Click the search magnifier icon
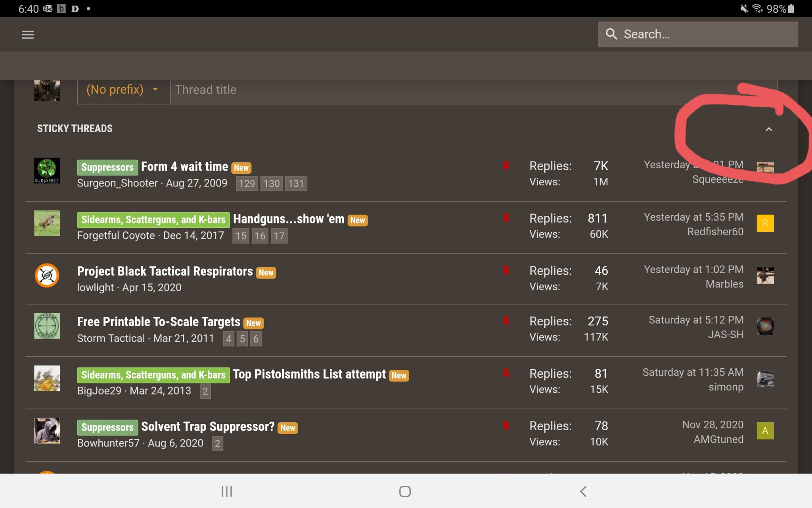This screenshot has width=812, height=508. (611, 34)
